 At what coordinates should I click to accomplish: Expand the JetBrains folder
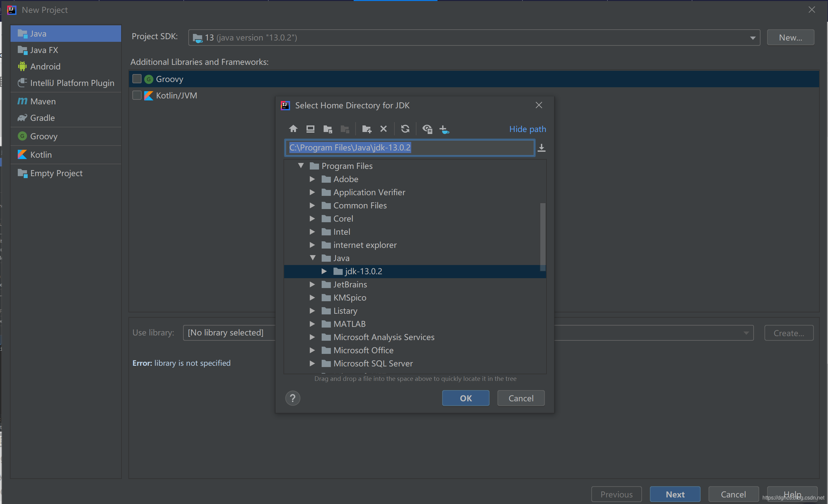coord(312,284)
